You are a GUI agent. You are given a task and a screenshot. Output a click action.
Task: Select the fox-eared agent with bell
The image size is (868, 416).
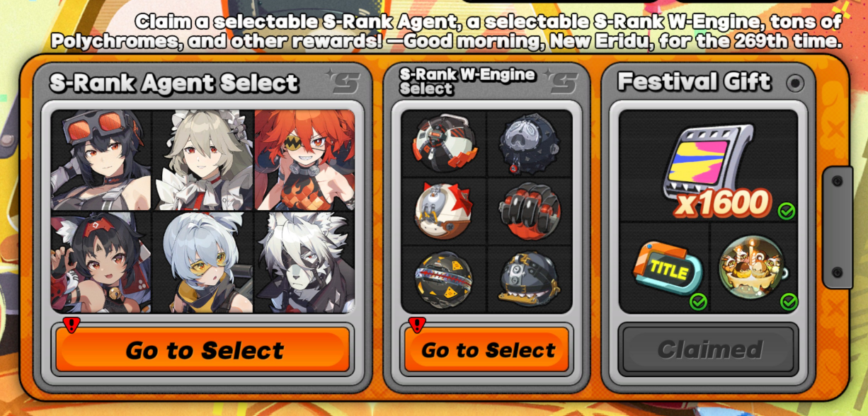pyautogui.click(x=101, y=262)
